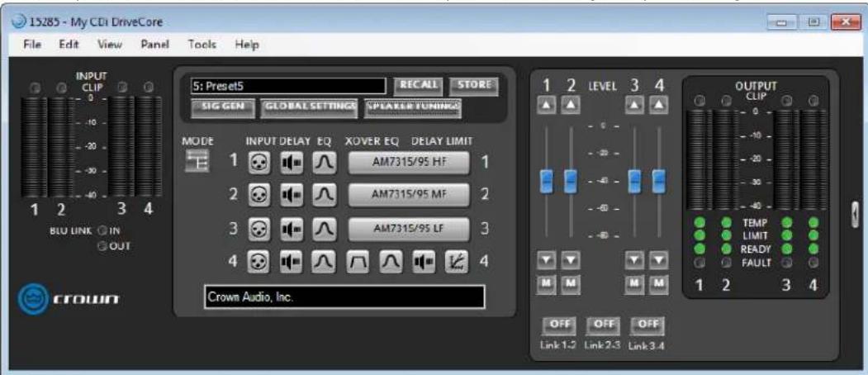Click the BLU LINK IN indicator

102,230
